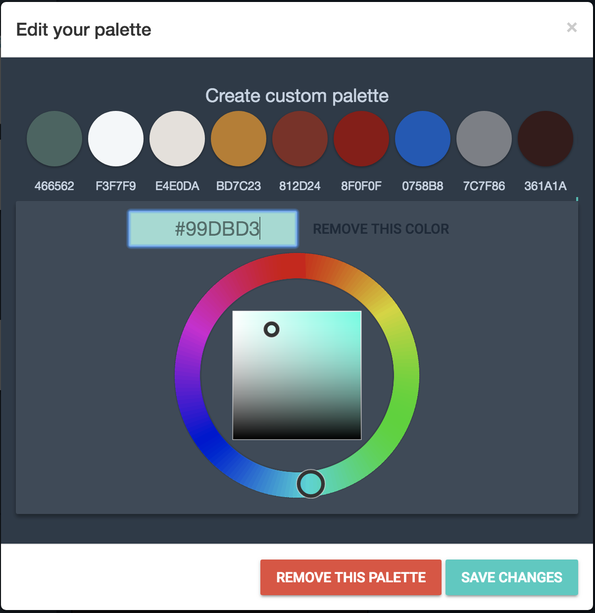Click the black area of saturation square

click(x=297, y=430)
